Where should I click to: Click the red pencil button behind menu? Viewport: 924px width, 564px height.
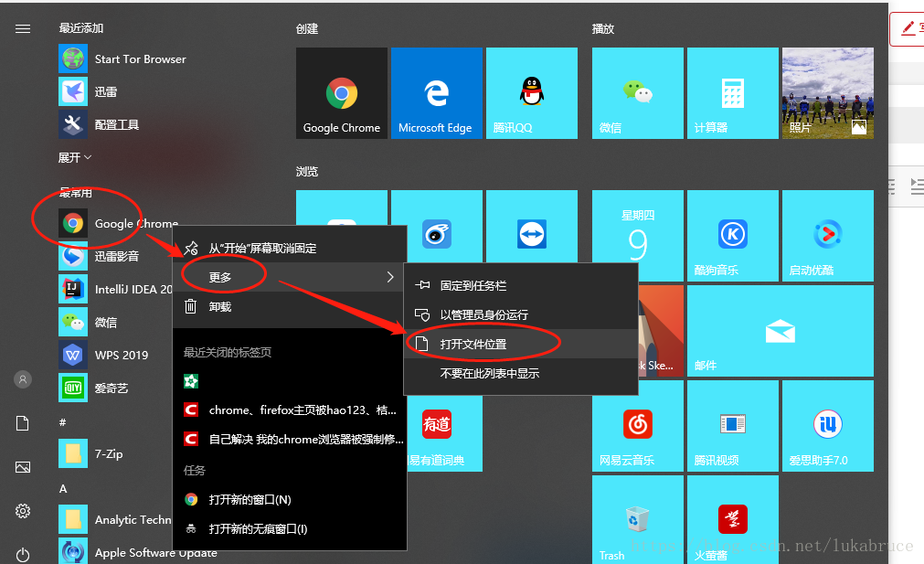pos(907,28)
